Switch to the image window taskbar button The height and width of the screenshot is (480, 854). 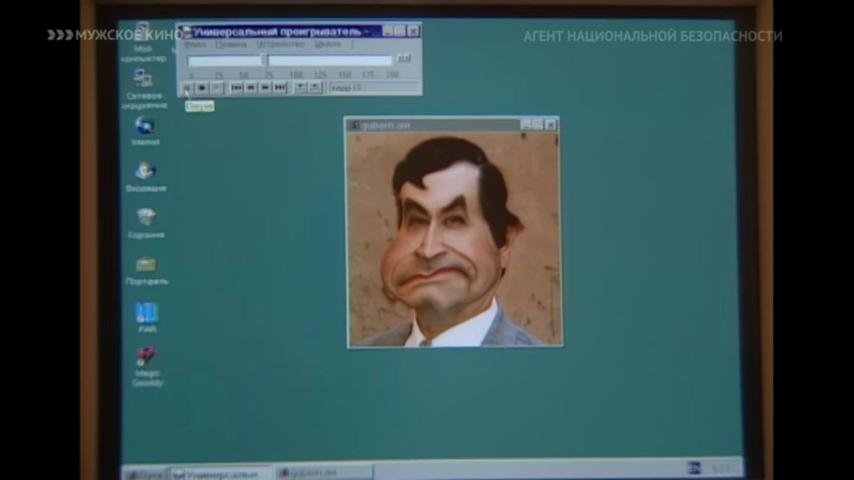323,472
